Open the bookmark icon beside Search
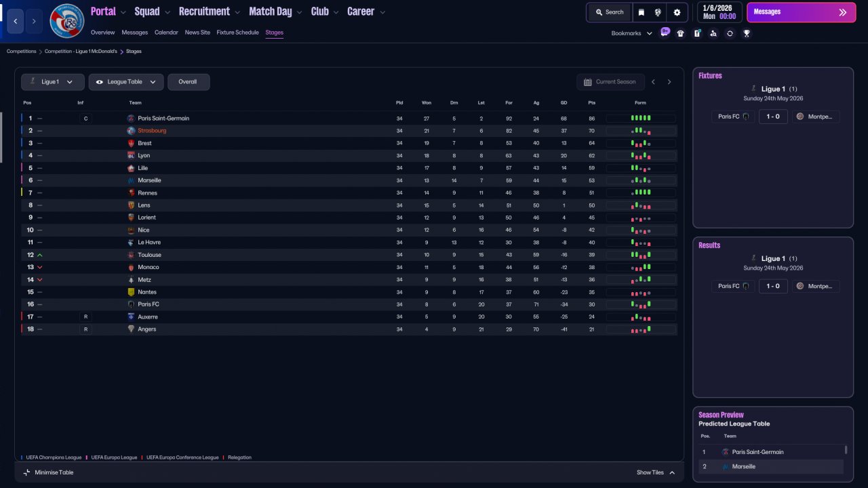 (x=642, y=12)
